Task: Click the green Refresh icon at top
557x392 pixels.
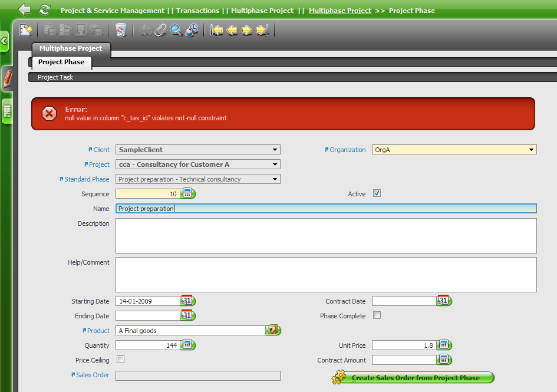Action: [44, 10]
